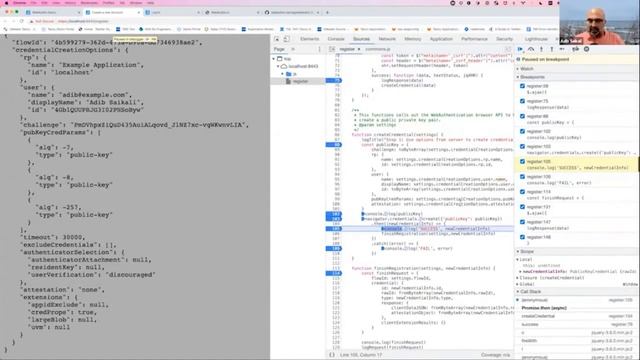This screenshot has width=640, height=360.
Task: Uncheck breakpoint register:59 $.ajax
Action: [522, 86]
